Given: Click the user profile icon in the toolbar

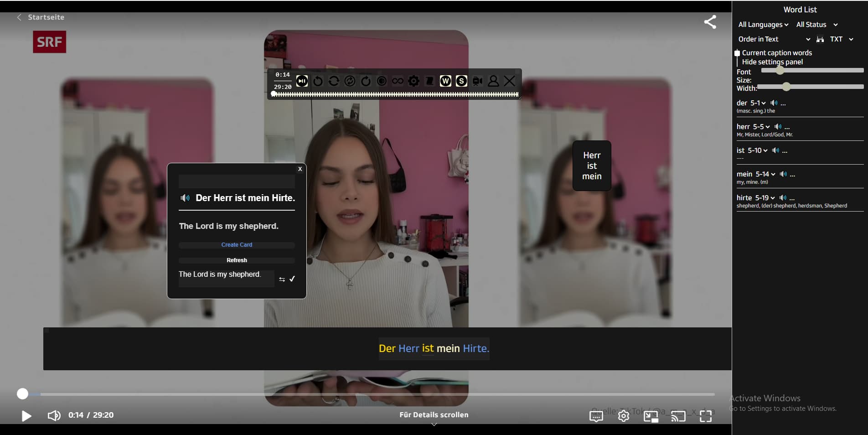Looking at the screenshot, I should 493,81.
